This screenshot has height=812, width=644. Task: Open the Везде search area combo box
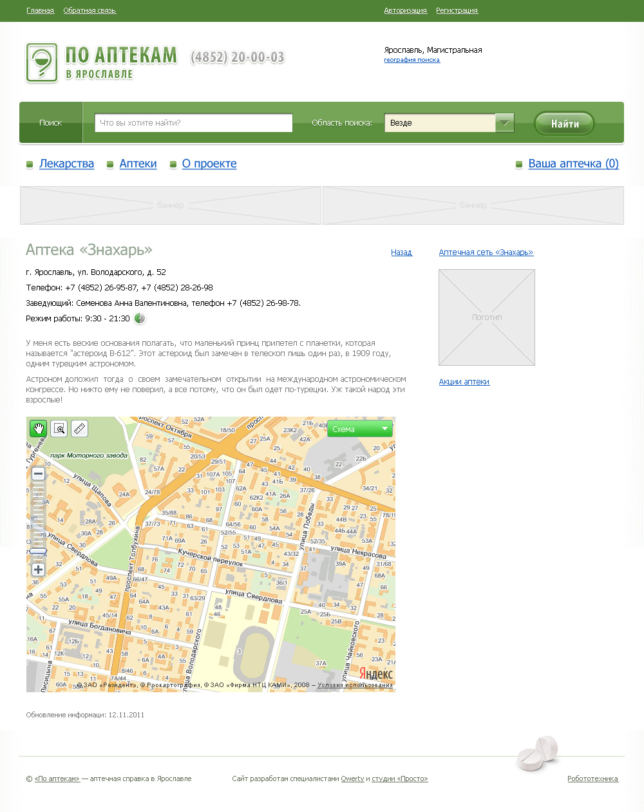[x=440, y=123]
